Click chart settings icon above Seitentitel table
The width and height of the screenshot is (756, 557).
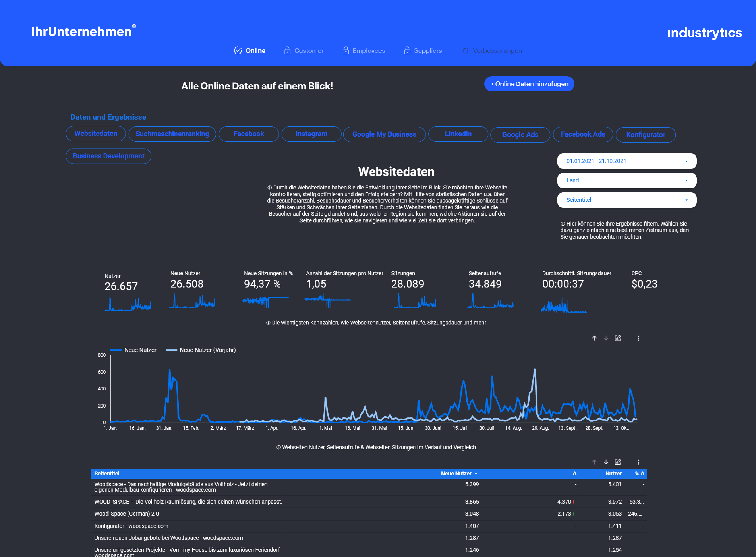617,462
